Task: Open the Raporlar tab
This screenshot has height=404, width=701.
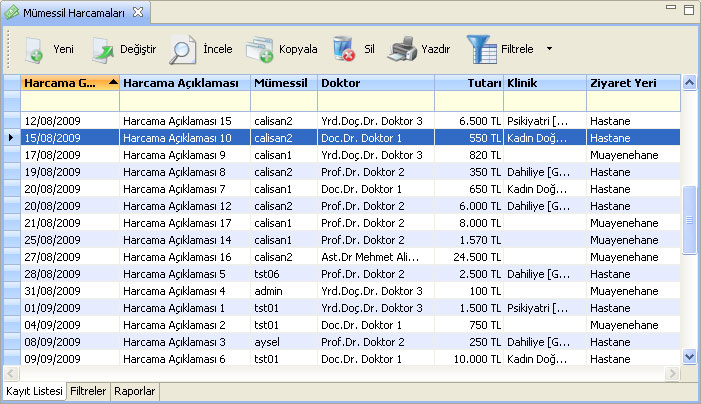Action: [x=134, y=391]
